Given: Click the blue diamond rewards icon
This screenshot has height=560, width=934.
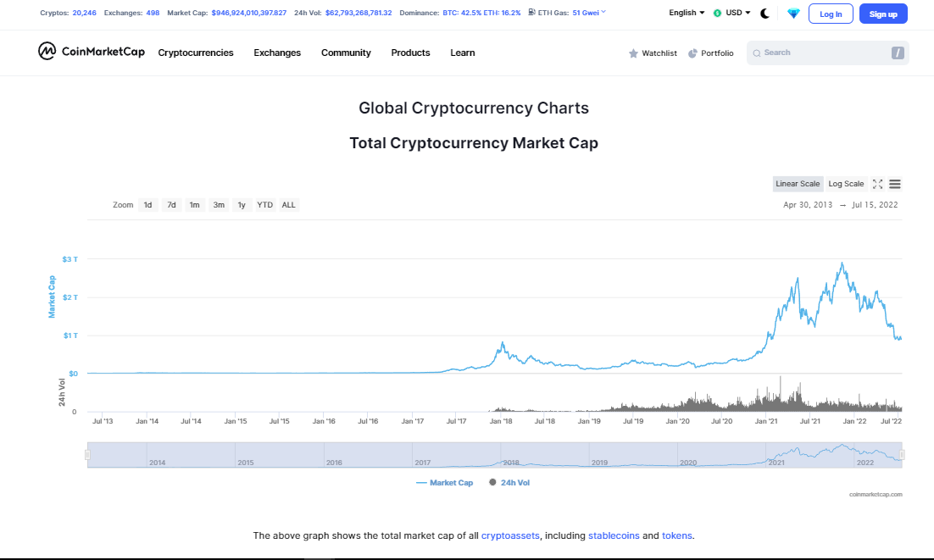Looking at the screenshot, I should tap(793, 13).
